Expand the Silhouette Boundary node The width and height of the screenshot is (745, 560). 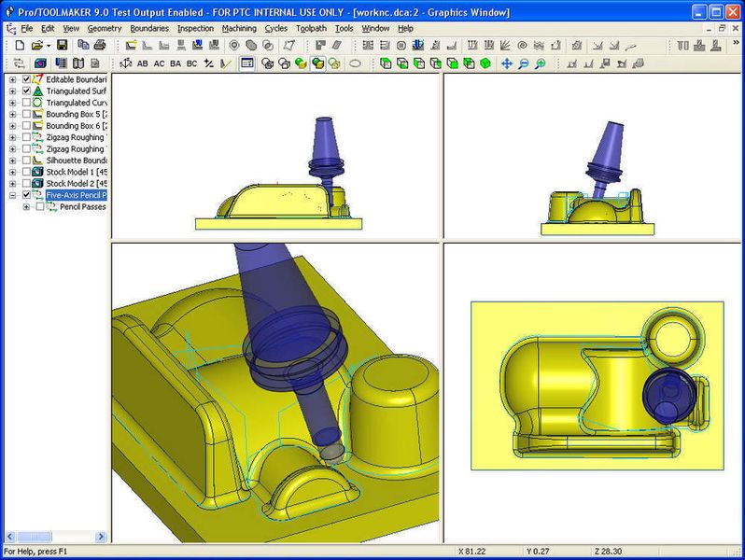click(x=13, y=161)
